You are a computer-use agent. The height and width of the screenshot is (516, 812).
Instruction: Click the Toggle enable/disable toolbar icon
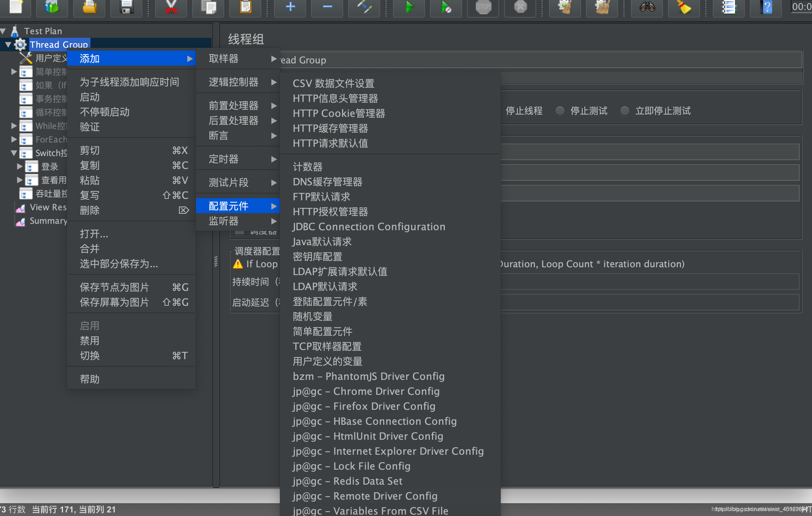364,6
